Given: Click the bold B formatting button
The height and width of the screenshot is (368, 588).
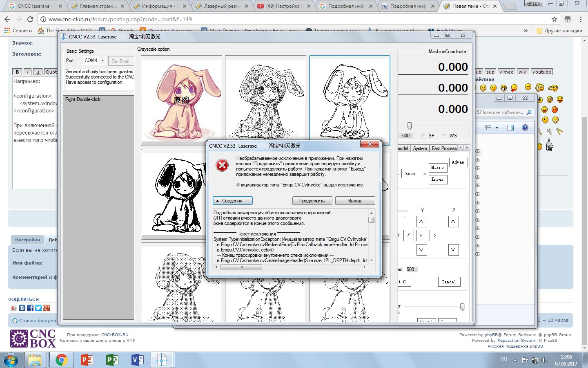Looking at the screenshot, I should [17, 72].
